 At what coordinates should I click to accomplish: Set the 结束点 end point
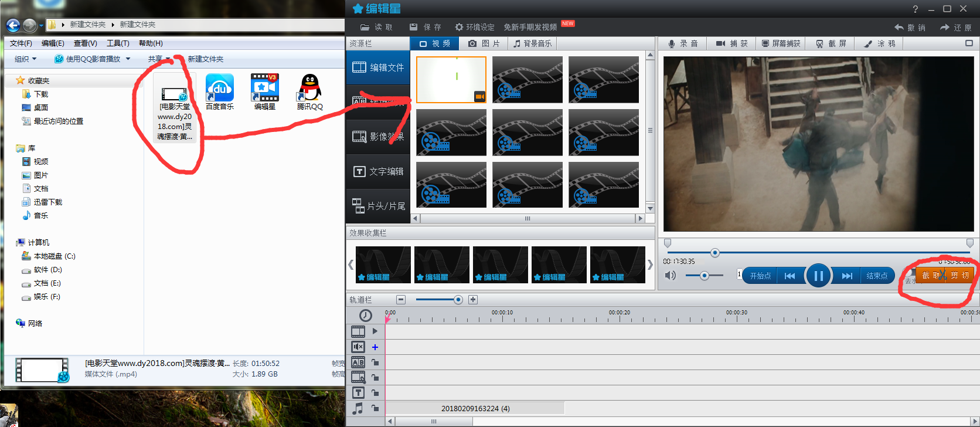coord(877,276)
